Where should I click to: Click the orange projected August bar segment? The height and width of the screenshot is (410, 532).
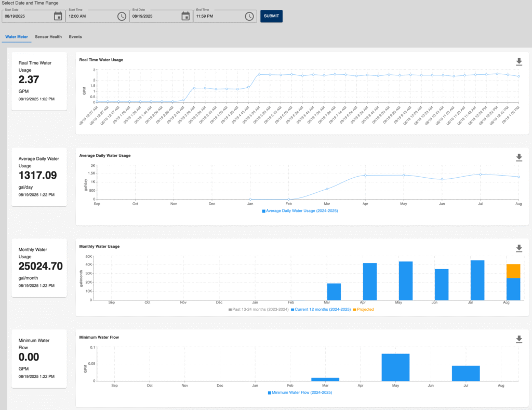(x=513, y=271)
